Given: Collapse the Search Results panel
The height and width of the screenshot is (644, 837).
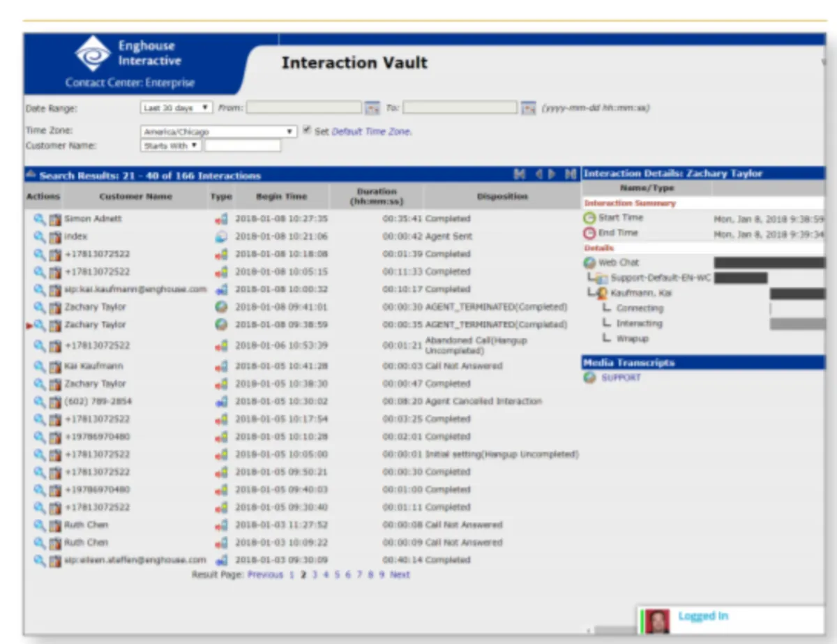Looking at the screenshot, I should 31,175.
